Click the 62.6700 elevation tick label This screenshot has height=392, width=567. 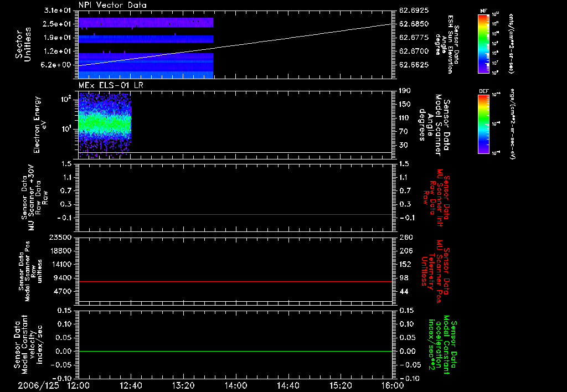[x=414, y=51]
